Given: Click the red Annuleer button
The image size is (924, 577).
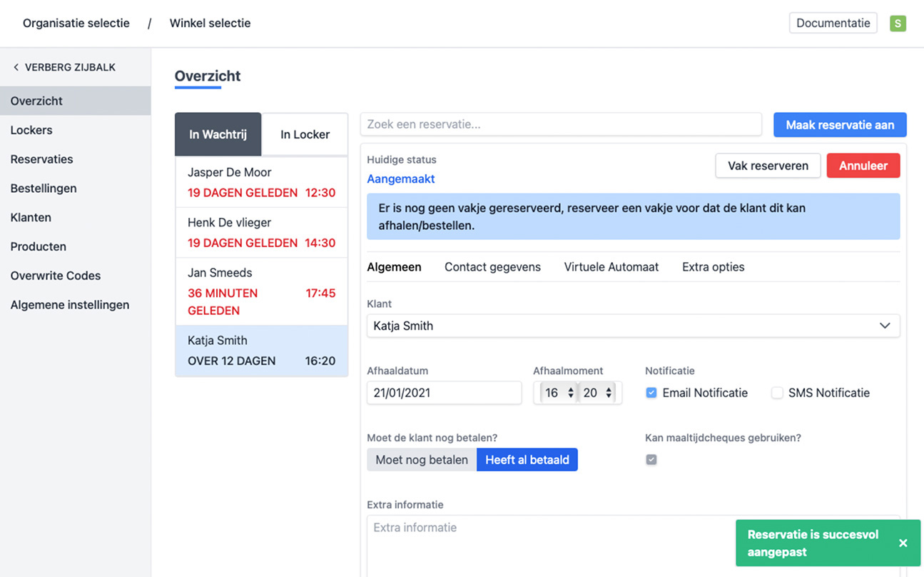Looking at the screenshot, I should pyautogui.click(x=863, y=166).
